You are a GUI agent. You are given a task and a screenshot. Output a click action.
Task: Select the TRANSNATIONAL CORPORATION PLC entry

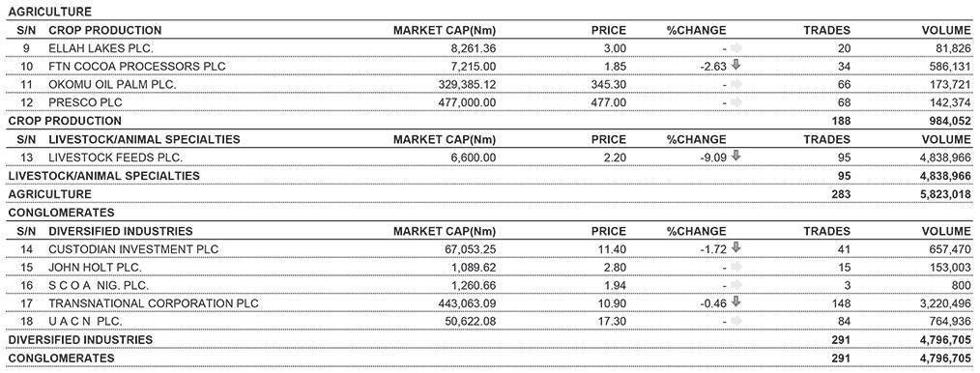pos(154,303)
